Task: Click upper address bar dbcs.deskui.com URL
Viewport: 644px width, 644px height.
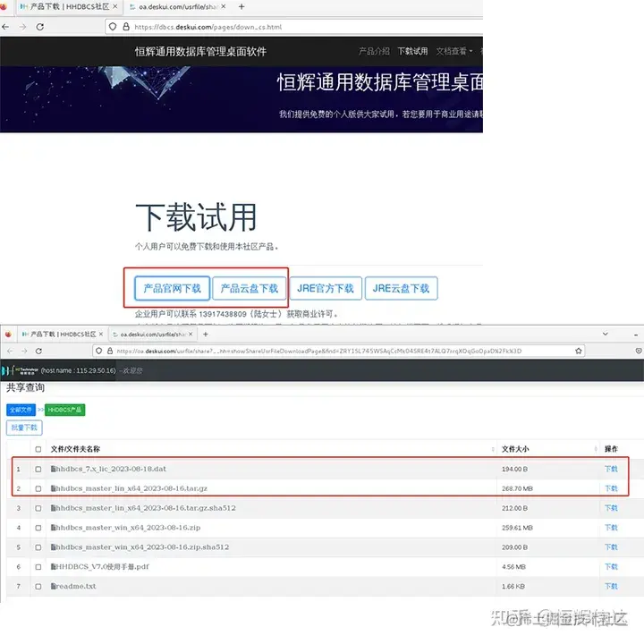Action: (x=208, y=27)
